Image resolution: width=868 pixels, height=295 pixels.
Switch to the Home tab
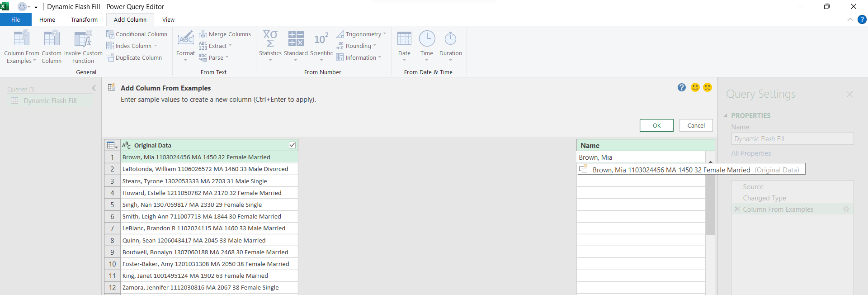(x=47, y=19)
